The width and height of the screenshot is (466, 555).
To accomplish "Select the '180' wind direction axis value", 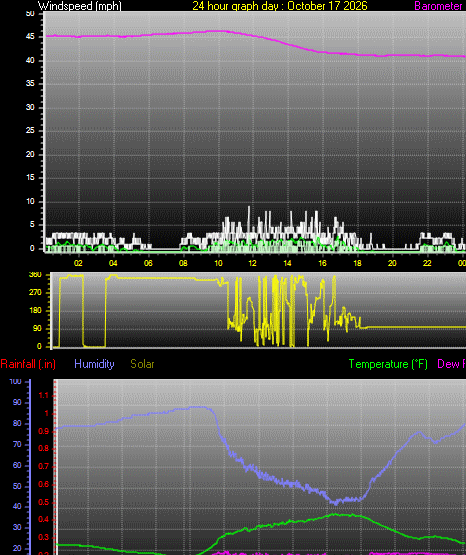I will [35, 310].
